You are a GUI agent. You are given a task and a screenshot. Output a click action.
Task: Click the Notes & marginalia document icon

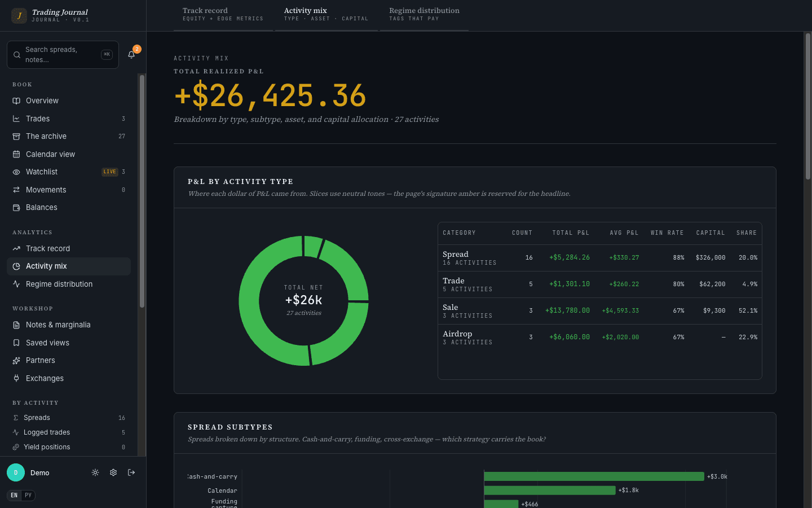[16, 325]
